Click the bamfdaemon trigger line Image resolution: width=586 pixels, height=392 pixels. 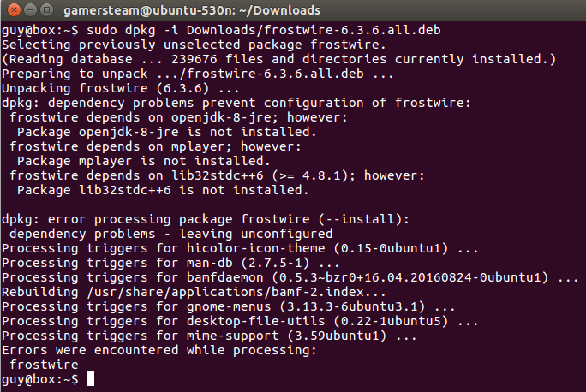[x=290, y=278]
